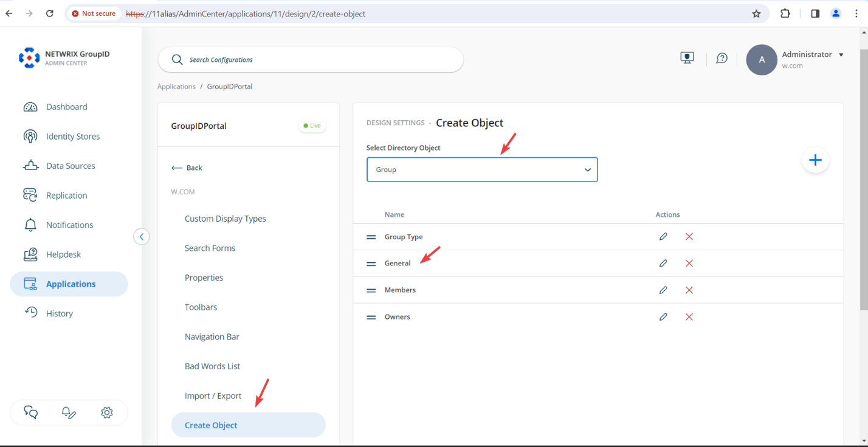Edit the General row
The height and width of the screenshot is (447, 868).
663,263
